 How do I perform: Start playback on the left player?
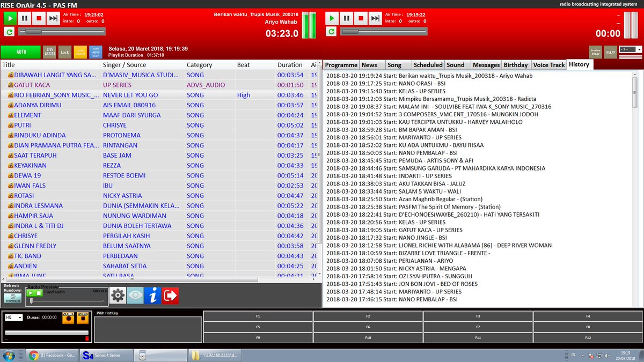[10, 18]
